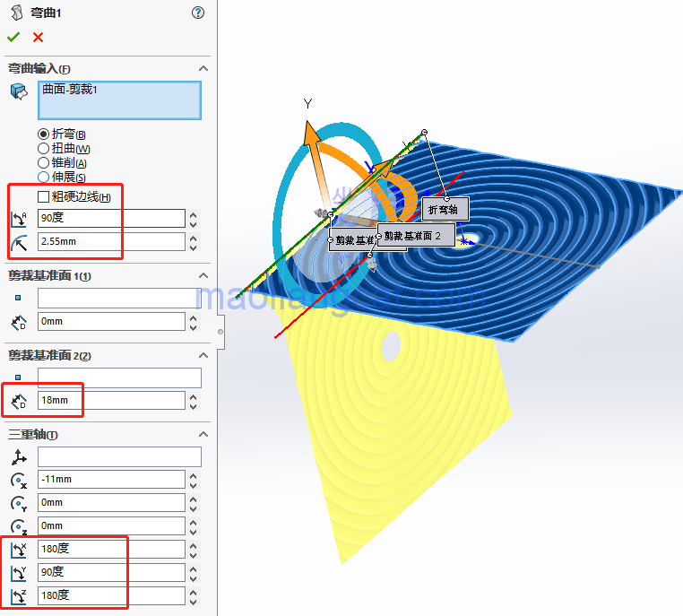Collapse the 剪裁基准面 2 section
The width and height of the screenshot is (683, 616).
click(x=203, y=355)
